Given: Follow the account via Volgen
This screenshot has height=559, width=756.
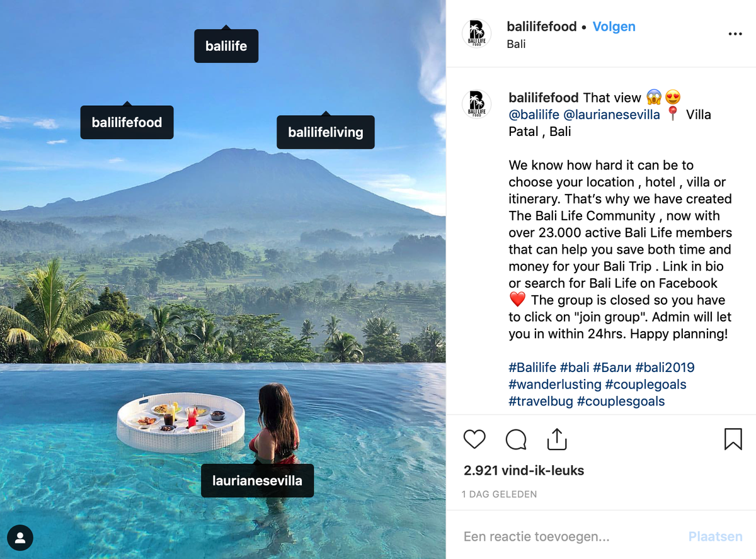Looking at the screenshot, I should pyautogui.click(x=614, y=27).
